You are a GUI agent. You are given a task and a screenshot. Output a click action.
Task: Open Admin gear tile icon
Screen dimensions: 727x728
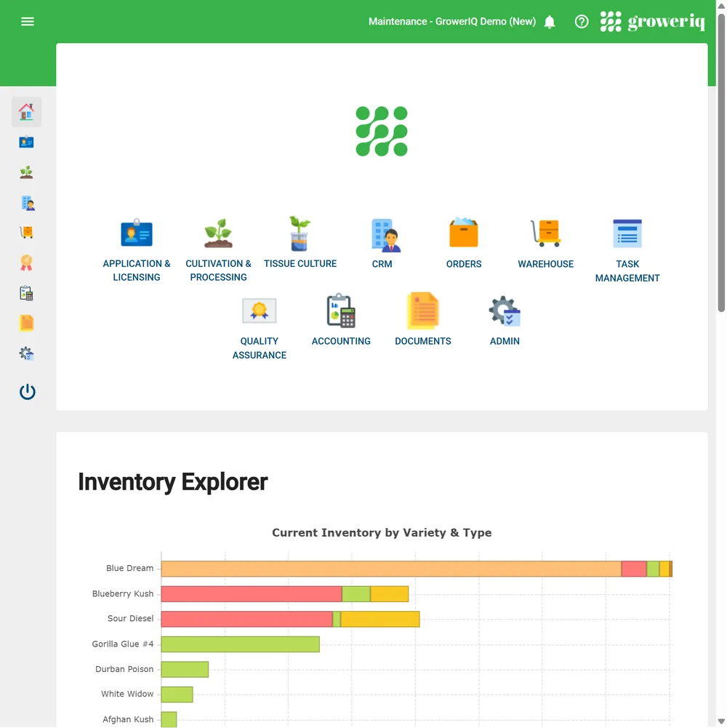(x=504, y=311)
